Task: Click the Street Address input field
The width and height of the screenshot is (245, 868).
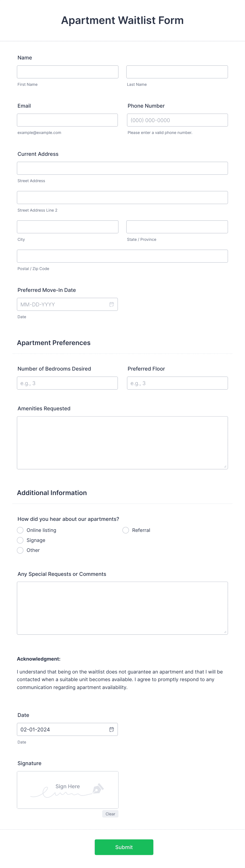Action: pos(122,168)
